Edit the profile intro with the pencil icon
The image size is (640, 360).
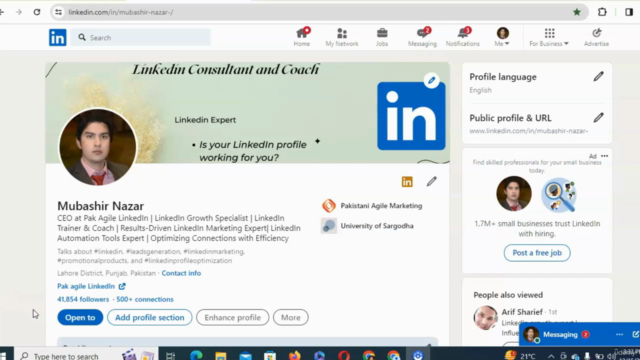pos(431,181)
